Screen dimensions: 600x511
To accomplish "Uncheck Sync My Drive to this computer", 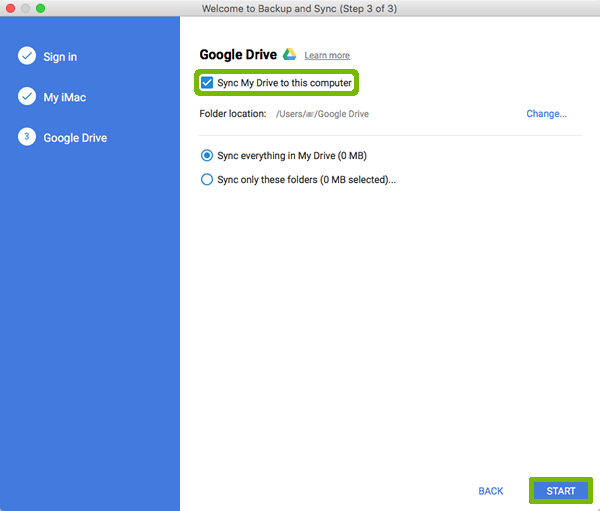I will (x=207, y=83).
